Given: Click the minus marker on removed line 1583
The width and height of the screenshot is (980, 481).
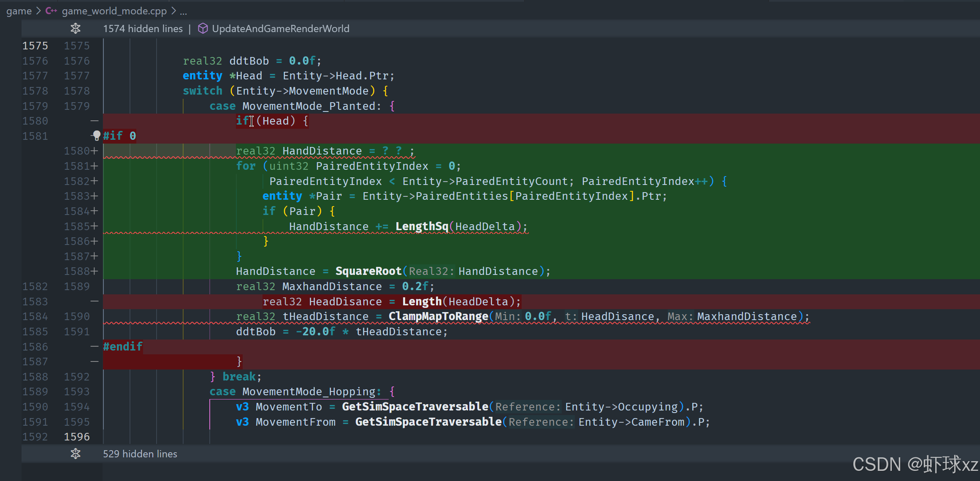Looking at the screenshot, I should click(95, 302).
